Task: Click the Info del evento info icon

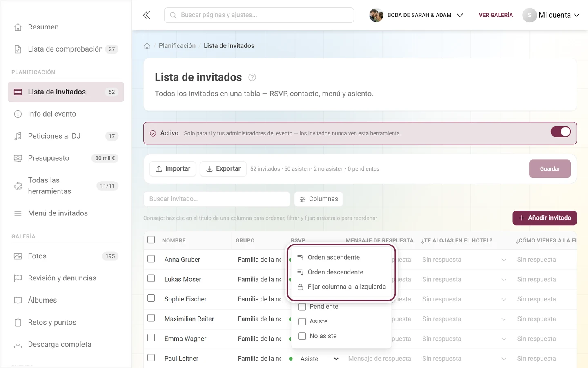Action: click(x=18, y=114)
